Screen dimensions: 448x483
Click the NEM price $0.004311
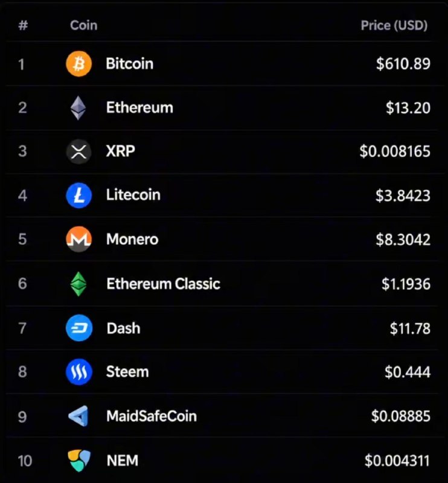click(x=397, y=461)
